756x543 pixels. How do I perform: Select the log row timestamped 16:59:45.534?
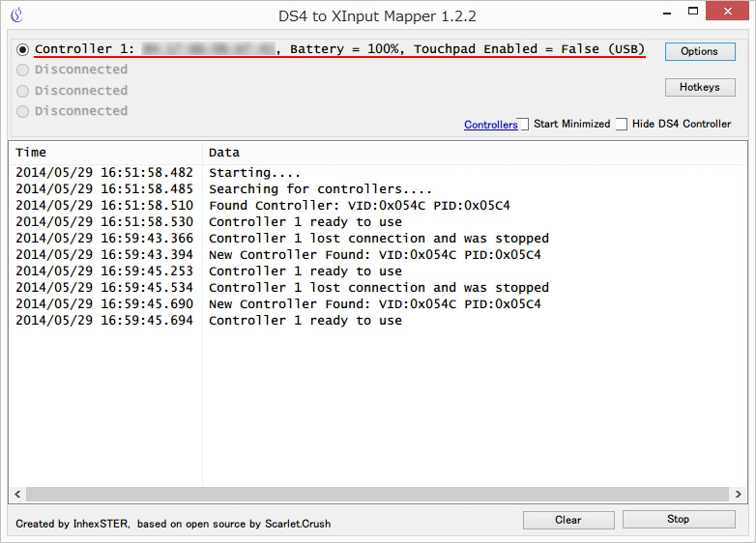point(378,288)
